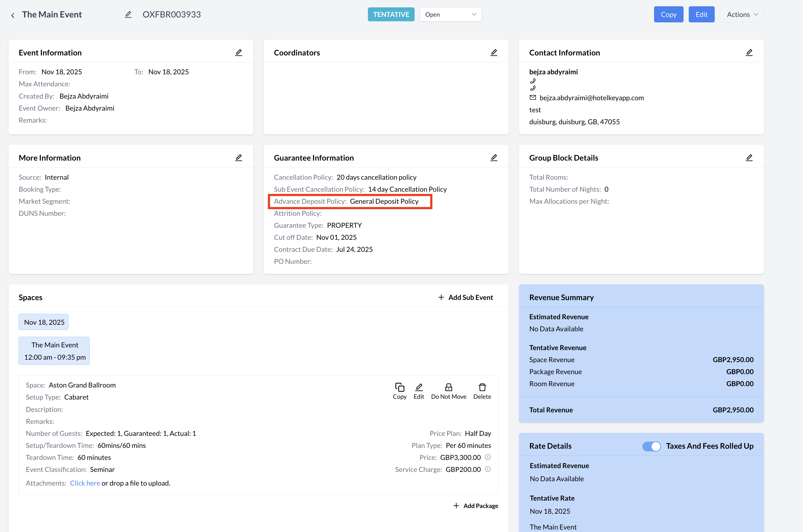Click the back arrow beside The Main Event
The width and height of the screenshot is (803, 532).
tap(13, 15)
